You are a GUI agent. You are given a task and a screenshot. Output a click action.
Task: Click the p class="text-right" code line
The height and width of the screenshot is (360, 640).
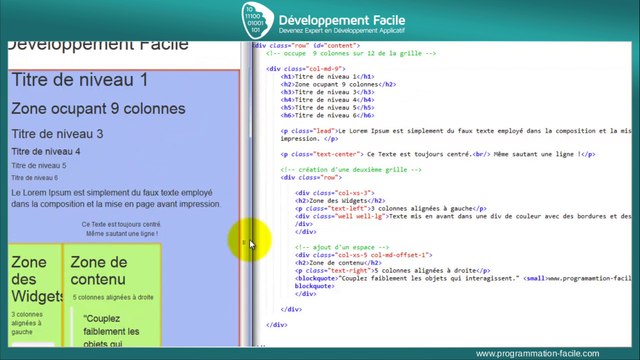point(393,270)
